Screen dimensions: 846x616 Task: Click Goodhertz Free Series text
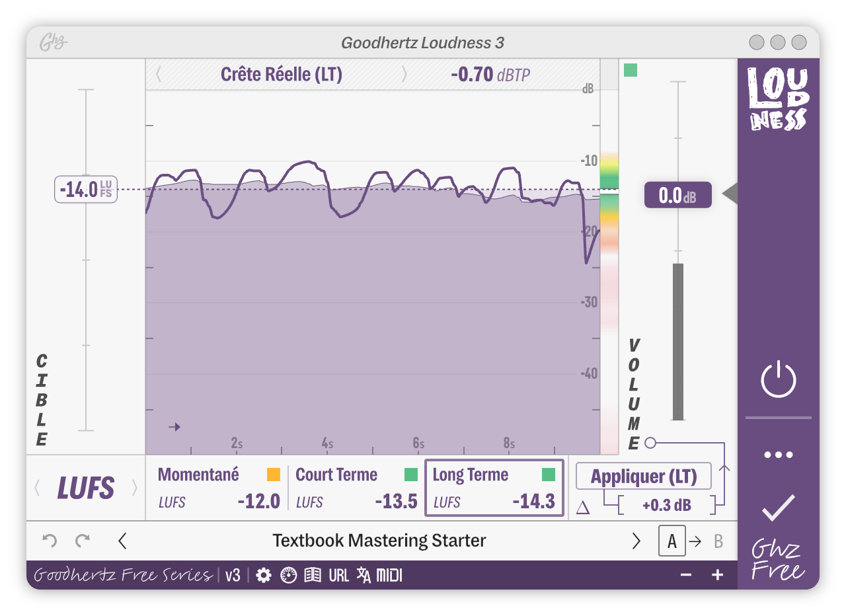[x=123, y=575]
